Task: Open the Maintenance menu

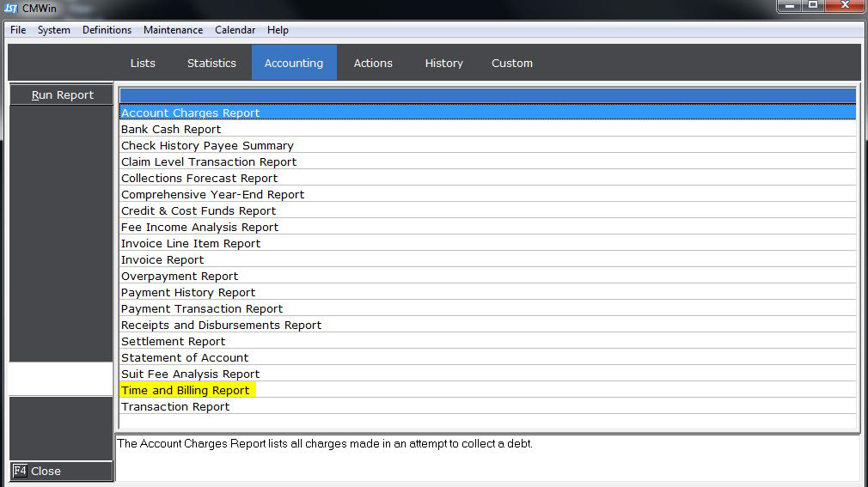Action: tap(173, 30)
